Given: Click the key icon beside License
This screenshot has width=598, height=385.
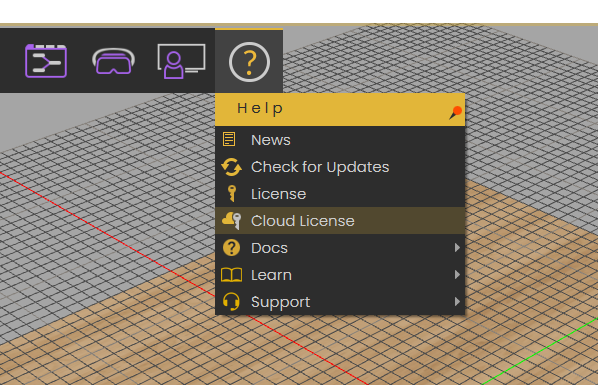Looking at the screenshot, I should tap(231, 193).
